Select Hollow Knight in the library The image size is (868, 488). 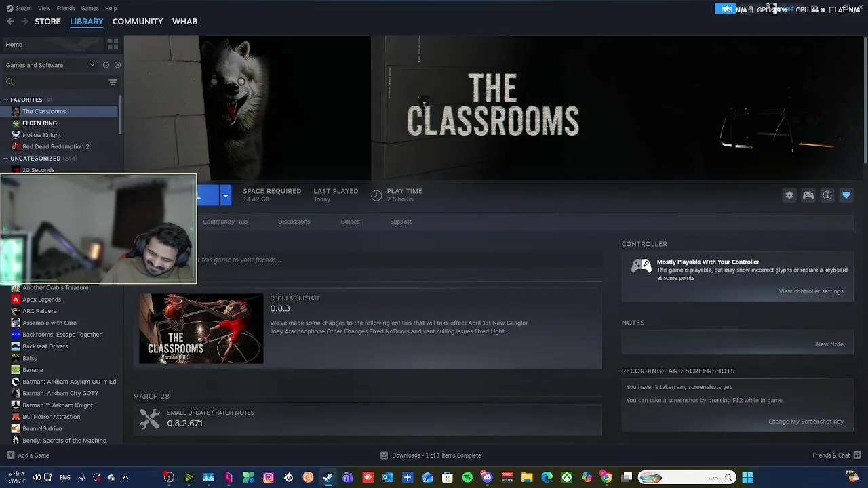click(60, 135)
